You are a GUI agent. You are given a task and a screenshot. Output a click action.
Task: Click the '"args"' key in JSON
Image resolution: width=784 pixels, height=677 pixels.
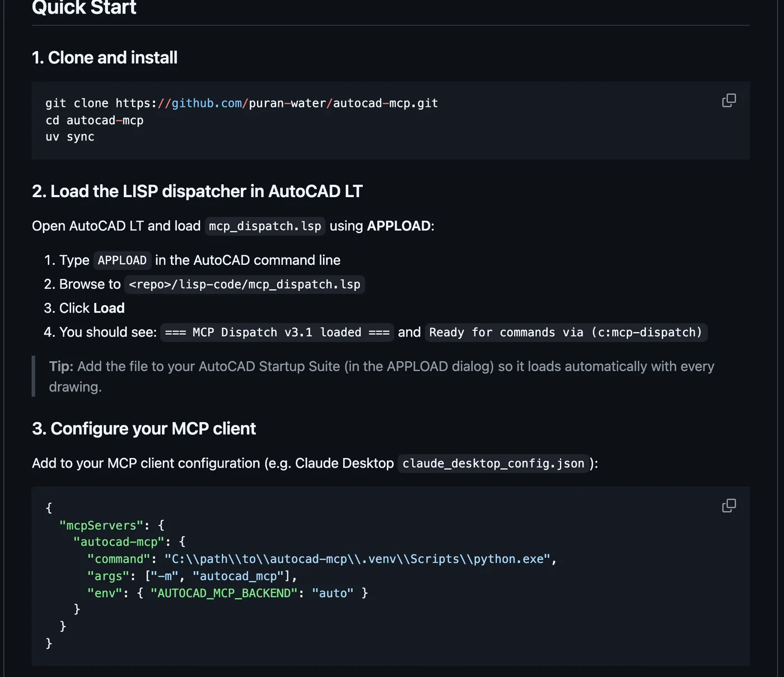pyautogui.click(x=109, y=576)
